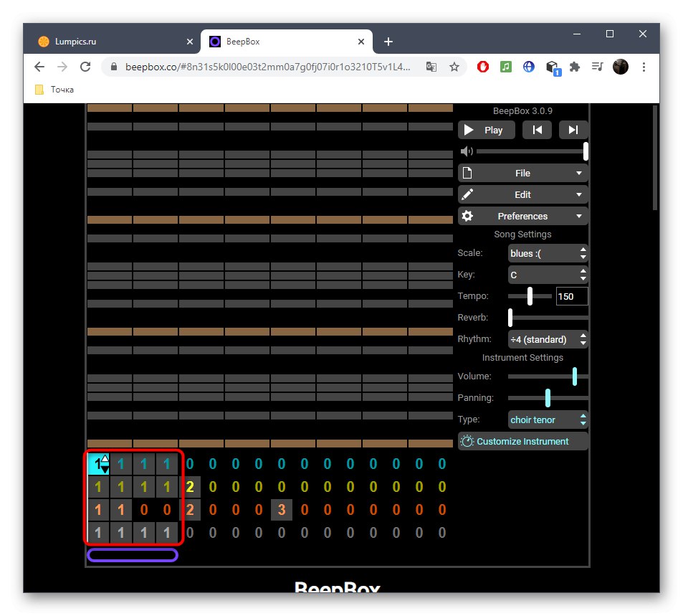This screenshot has width=683, height=616.
Task: Select the highlighted cyan pattern cell 1
Action: [98, 464]
